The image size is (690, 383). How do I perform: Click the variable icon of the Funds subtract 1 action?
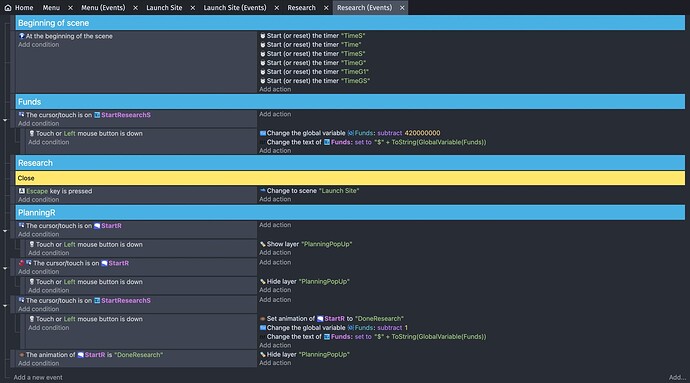tap(263, 328)
